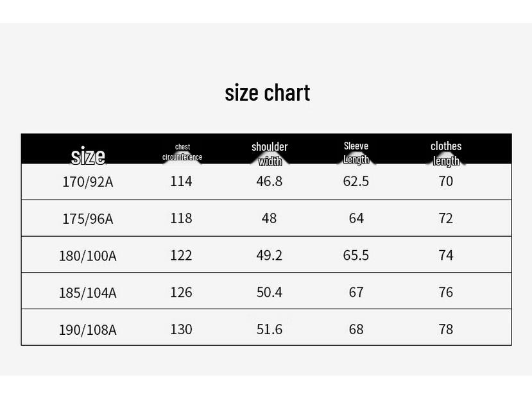Click shoulder width value 46.8

(x=270, y=181)
